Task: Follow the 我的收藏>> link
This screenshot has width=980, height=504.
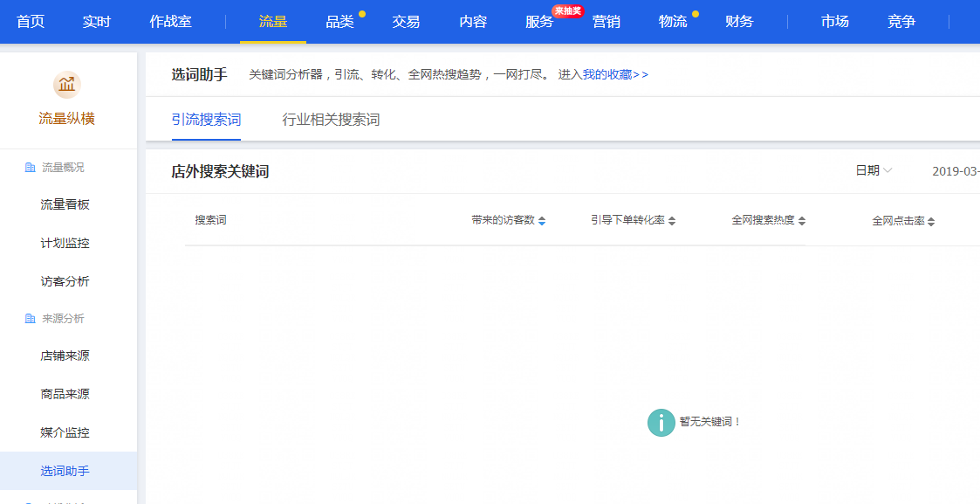Action: coord(615,75)
